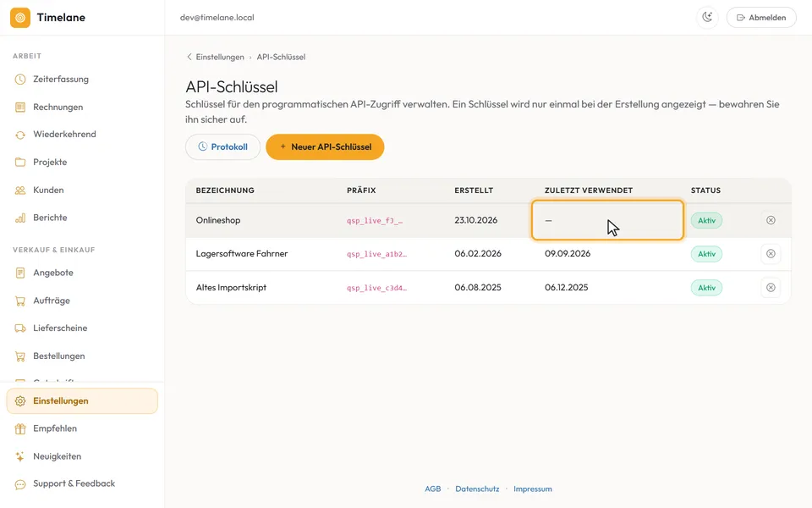Viewport: 812px width, 508px height.
Task: Navigate to Einstellungen breadcrumb link
Action: [220, 57]
